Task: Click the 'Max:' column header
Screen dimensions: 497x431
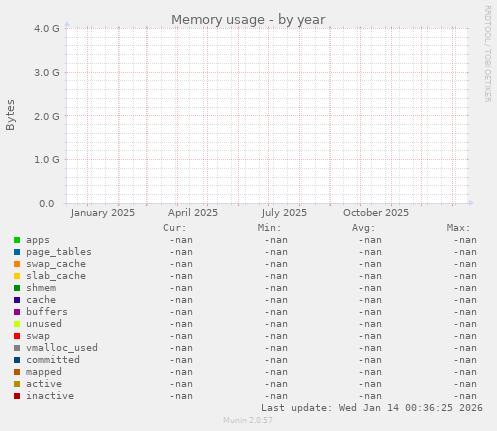Action: coord(458,228)
